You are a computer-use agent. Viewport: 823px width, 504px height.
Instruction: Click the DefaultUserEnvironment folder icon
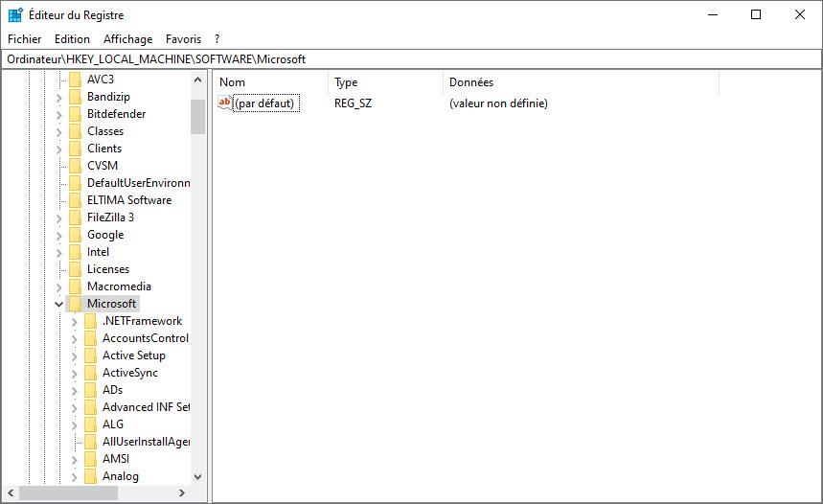[75, 183]
